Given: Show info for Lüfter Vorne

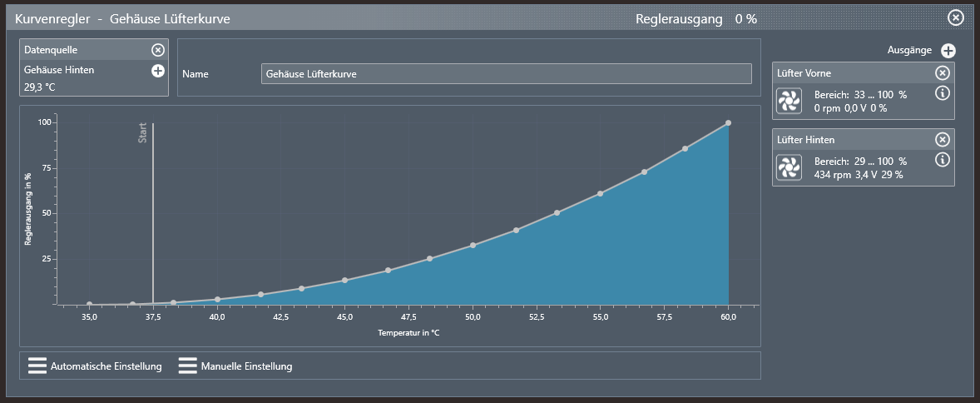Looking at the screenshot, I should click(x=943, y=93).
